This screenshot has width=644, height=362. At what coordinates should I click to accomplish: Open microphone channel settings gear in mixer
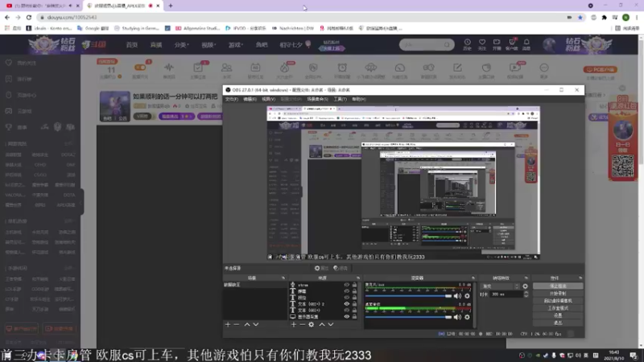(x=467, y=295)
